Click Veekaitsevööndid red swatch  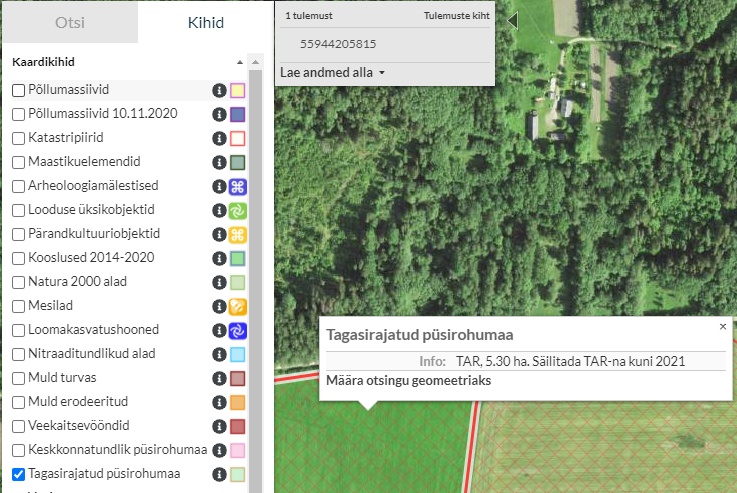click(237, 426)
